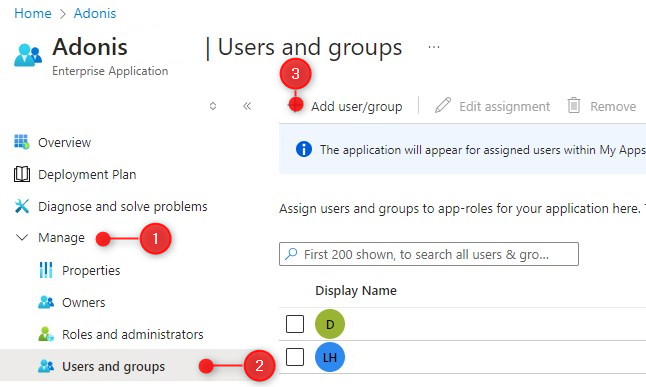The image size is (646, 387).
Task: Click the users and groups search field
Action: pos(429,254)
